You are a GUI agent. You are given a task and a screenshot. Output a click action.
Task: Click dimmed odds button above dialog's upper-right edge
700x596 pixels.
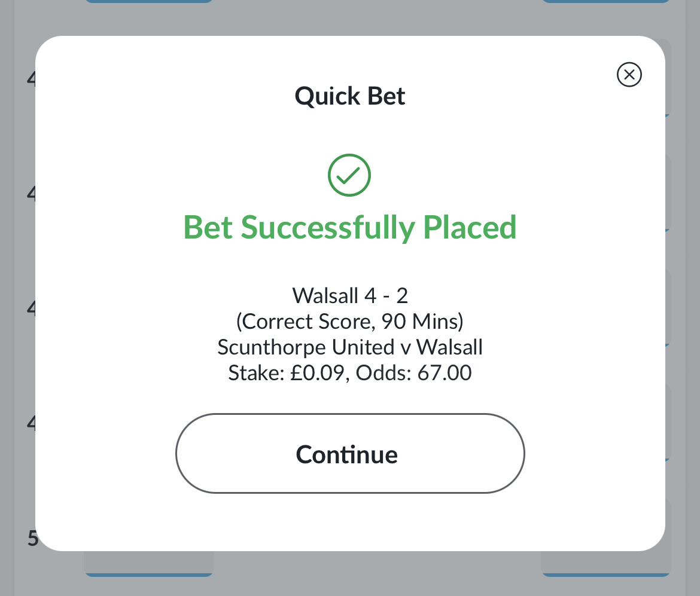[x=606, y=1]
